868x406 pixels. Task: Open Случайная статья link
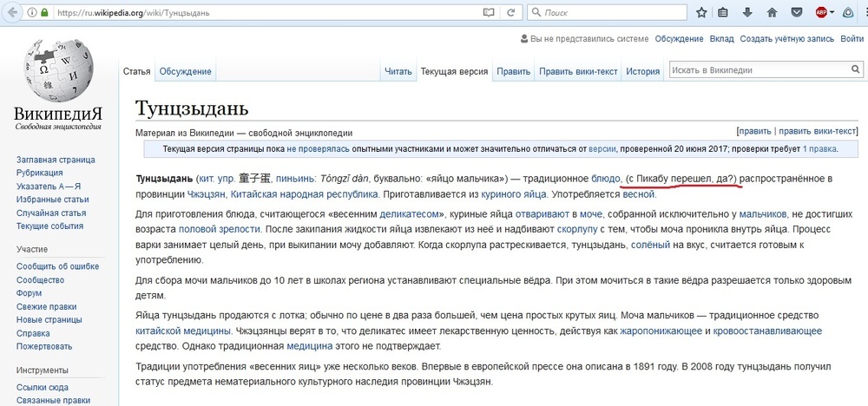coord(51,213)
